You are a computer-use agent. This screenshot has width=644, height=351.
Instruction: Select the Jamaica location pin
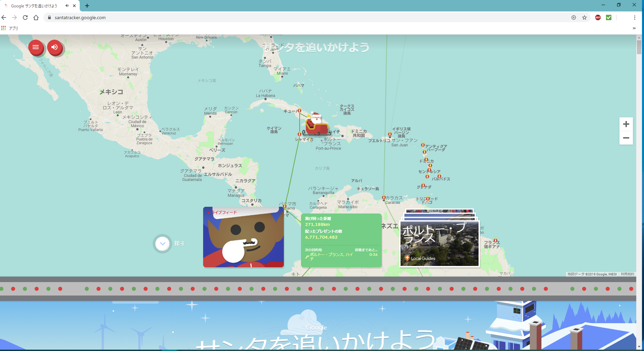tap(299, 134)
